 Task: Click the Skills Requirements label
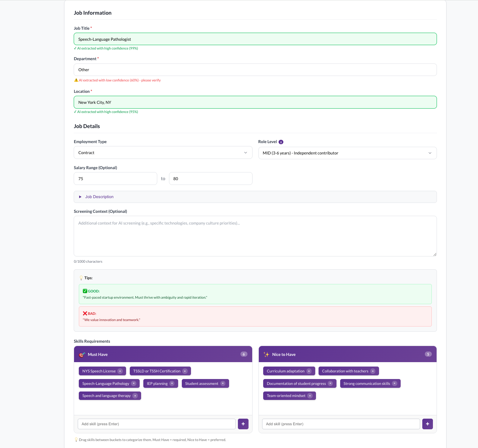pyautogui.click(x=92, y=341)
